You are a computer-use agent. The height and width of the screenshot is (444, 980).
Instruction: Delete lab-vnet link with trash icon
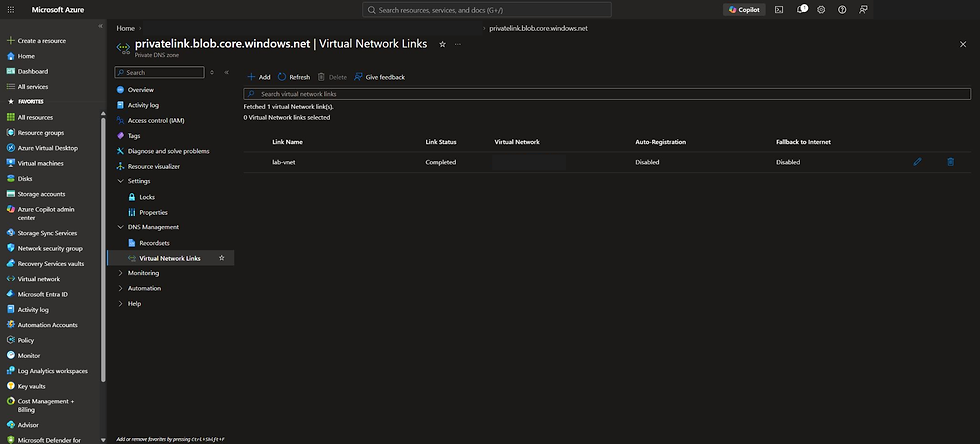(951, 162)
